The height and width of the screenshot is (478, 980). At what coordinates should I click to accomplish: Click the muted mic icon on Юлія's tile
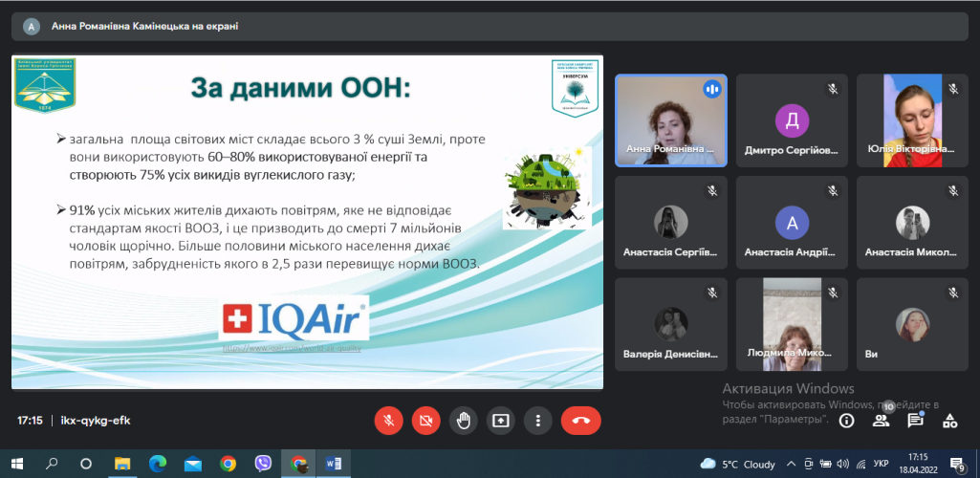(953, 89)
